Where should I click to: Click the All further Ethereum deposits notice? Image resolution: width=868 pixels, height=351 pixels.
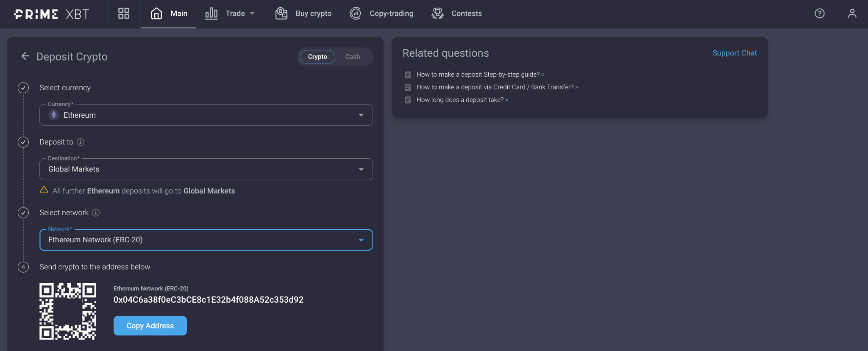tap(144, 191)
